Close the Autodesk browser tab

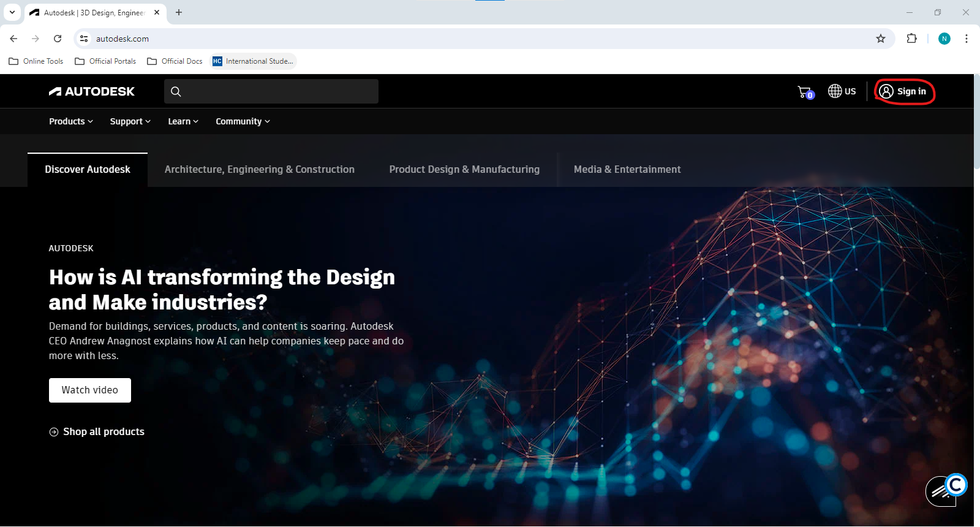(x=157, y=12)
